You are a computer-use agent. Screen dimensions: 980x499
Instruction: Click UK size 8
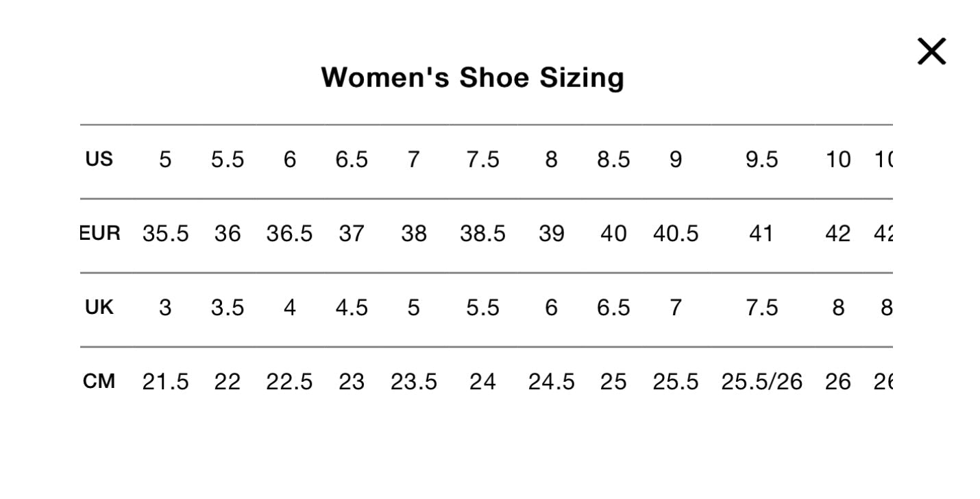coord(837,308)
